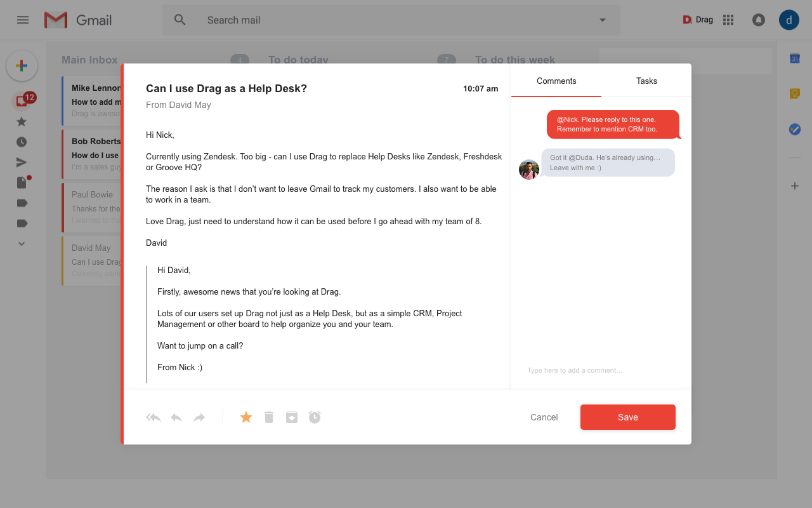Open Sent mail arrow icon
This screenshot has height=508, width=812.
[22, 162]
